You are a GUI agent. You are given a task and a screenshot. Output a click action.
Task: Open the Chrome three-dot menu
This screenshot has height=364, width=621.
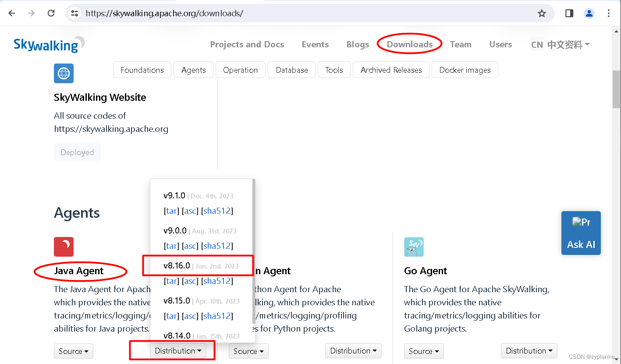click(609, 13)
